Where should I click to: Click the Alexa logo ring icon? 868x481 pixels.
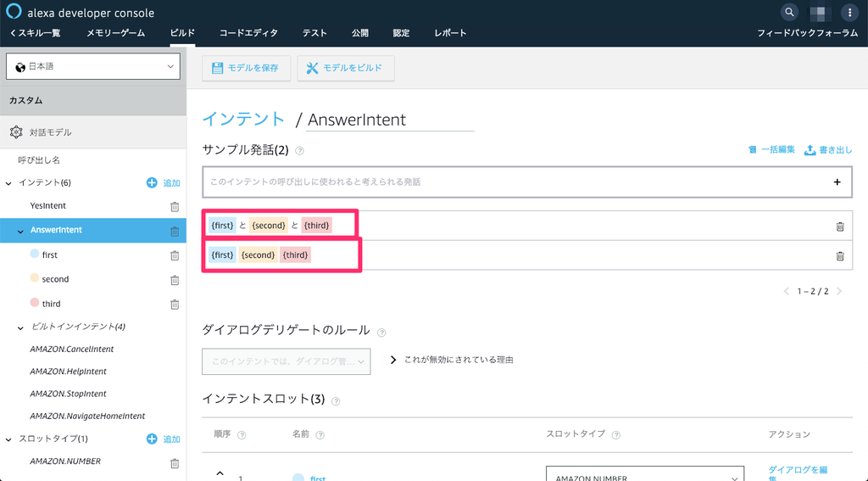click(x=14, y=11)
